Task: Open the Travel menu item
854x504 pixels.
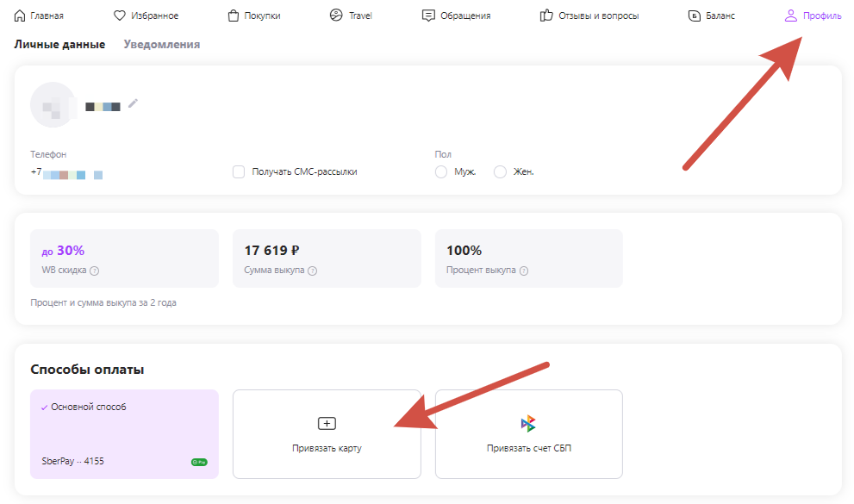Action: (351, 16)
